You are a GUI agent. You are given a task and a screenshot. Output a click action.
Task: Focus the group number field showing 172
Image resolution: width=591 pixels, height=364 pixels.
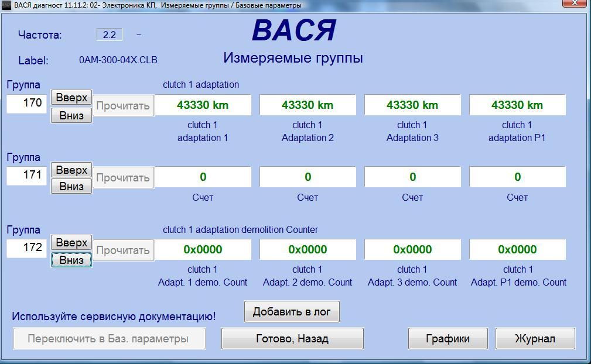(26, 248)
